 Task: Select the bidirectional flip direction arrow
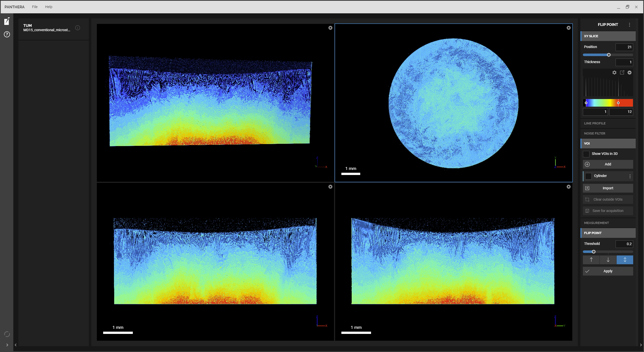coord(625,260)
